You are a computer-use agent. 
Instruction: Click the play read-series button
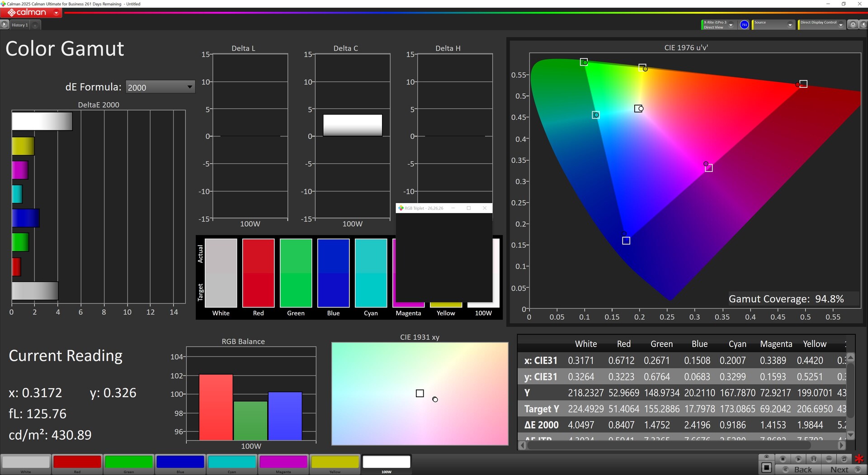click(x=798, y=459)
